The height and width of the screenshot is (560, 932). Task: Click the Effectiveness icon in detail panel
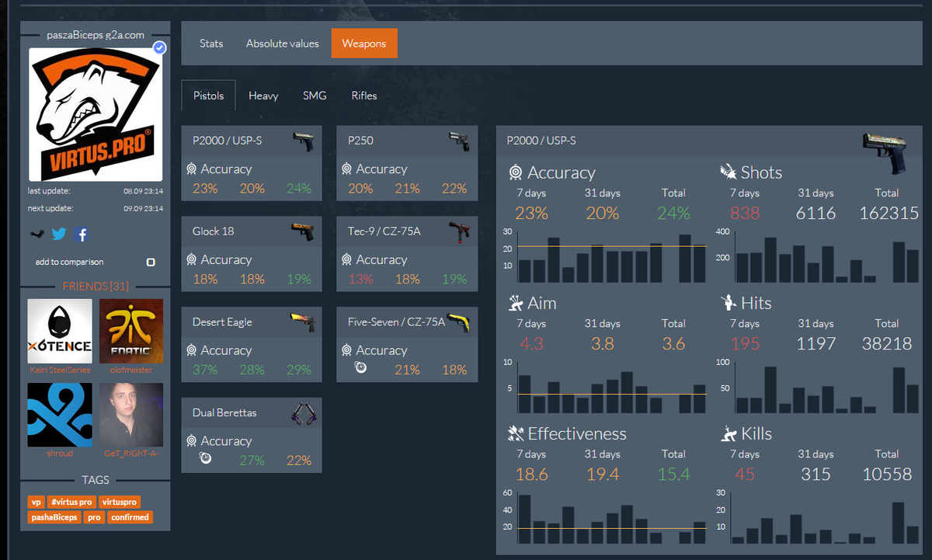515,433
